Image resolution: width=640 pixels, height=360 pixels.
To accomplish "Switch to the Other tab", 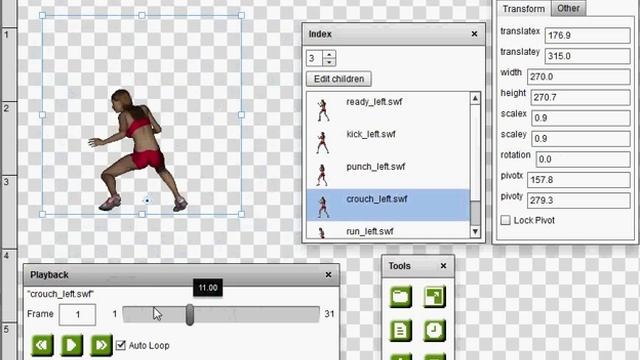I will [x=568, y=8].
